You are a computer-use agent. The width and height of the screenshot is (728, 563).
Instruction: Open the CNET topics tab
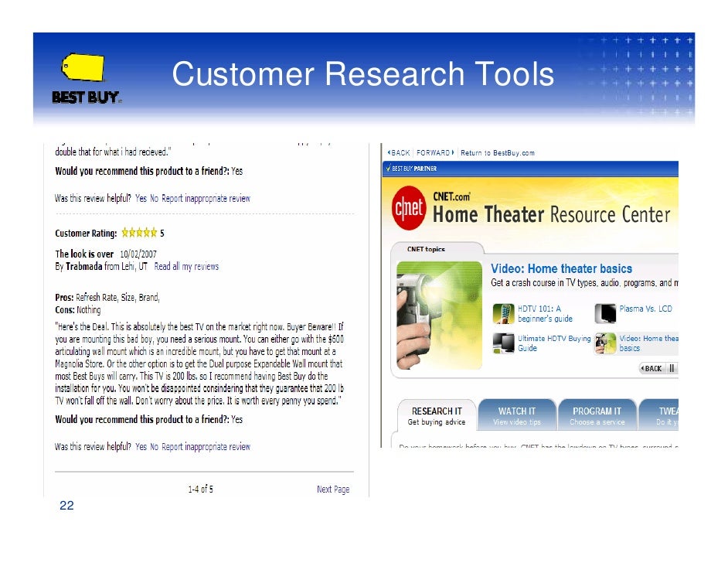[x=426, y=249]
